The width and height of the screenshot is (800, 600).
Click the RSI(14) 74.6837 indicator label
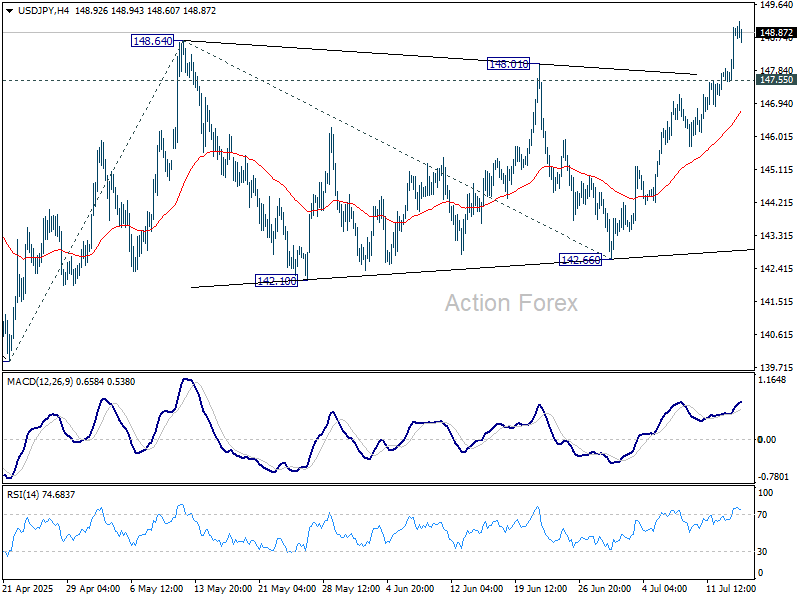point(41,494)
